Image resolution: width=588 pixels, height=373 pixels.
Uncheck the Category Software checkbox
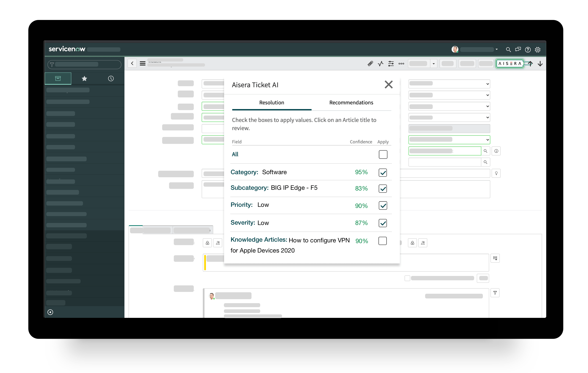click(x=383, y=173)
